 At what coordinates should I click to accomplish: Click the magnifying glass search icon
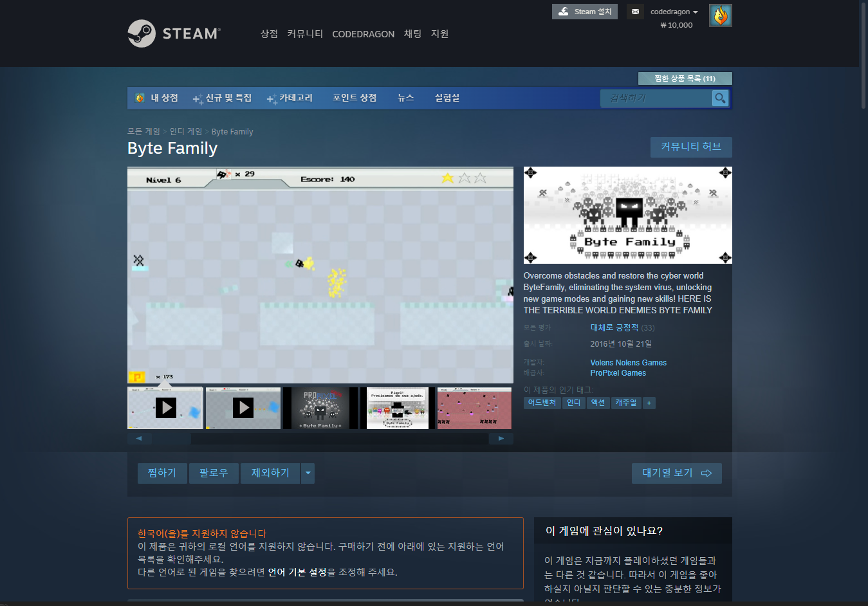(720, 98)
